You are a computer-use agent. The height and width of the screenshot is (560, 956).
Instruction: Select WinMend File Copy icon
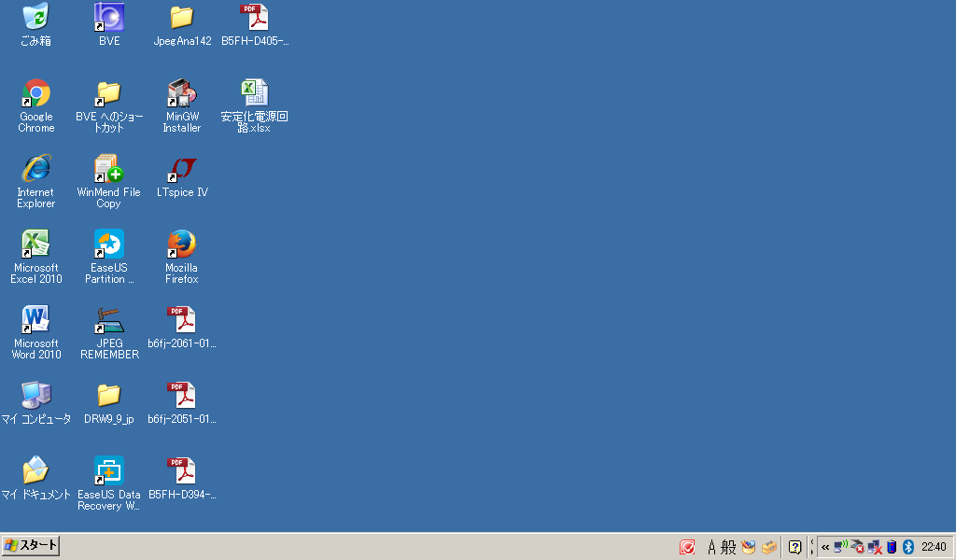coord(109,169)
